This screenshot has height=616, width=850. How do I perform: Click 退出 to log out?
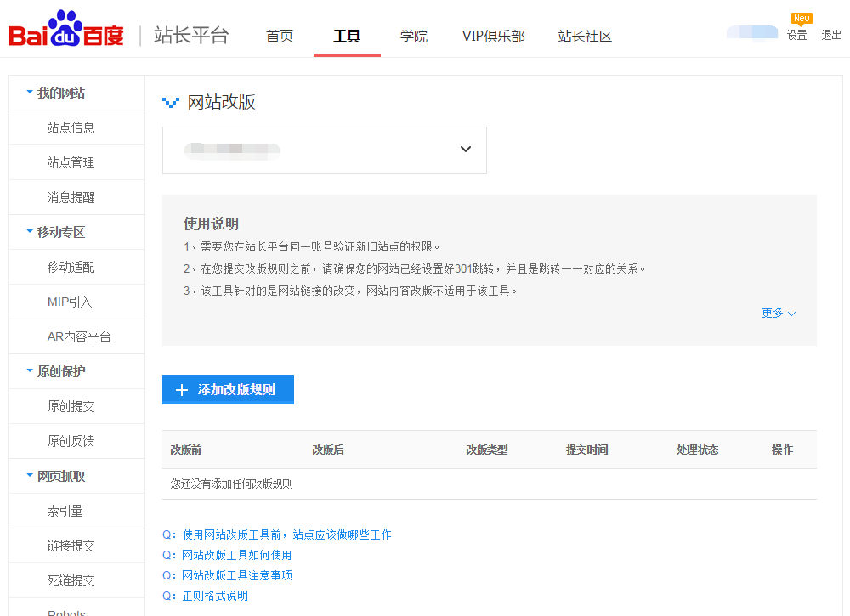pyautogui.click(x=830, y=35)
